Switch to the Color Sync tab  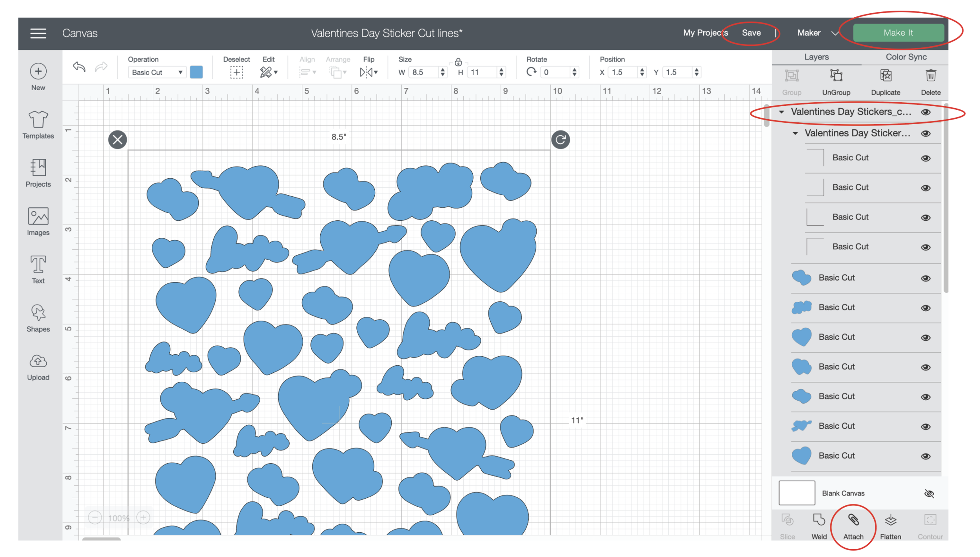[906, 57]
